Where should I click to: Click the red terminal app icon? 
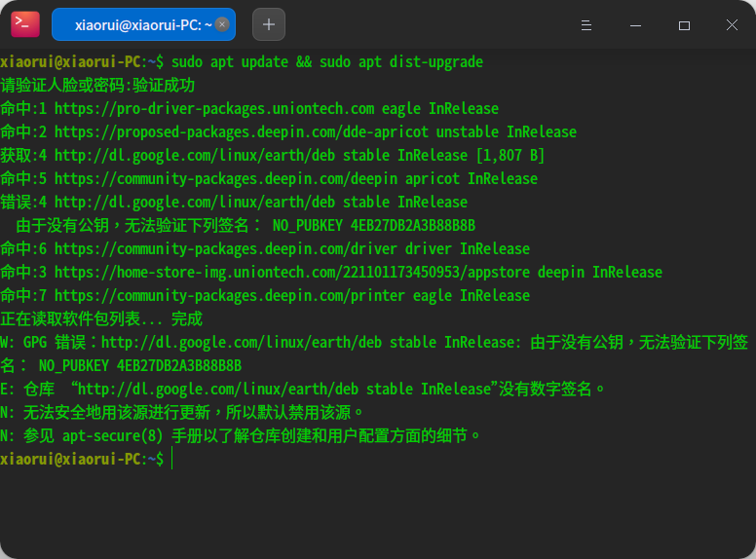point(25,24)
